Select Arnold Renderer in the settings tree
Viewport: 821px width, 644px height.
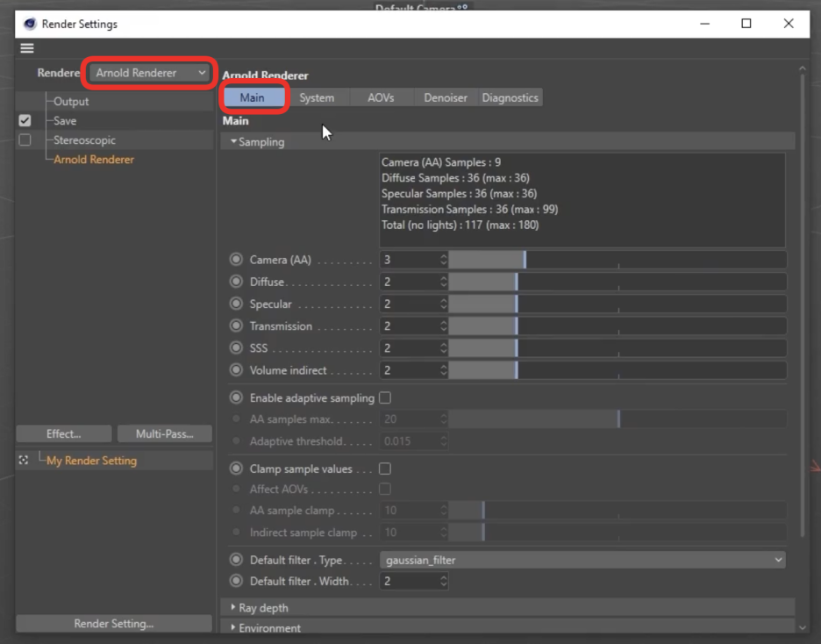(94, 160)
